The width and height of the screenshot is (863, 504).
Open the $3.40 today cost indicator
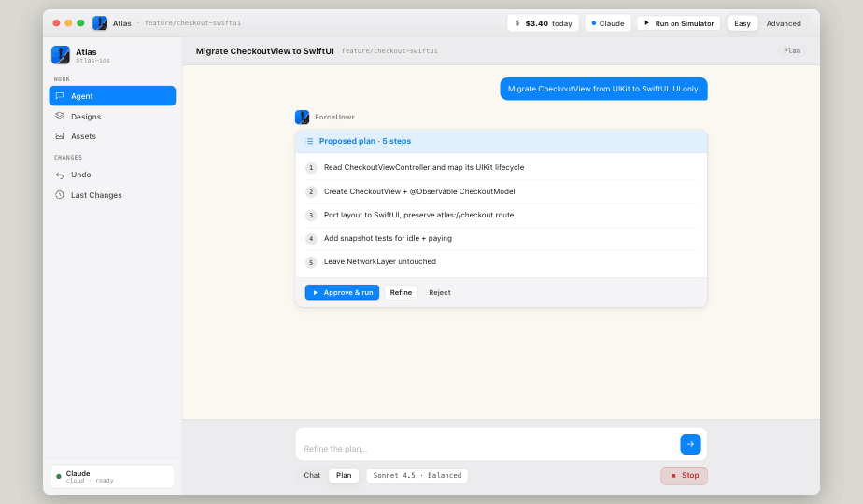tap(544, 23)
